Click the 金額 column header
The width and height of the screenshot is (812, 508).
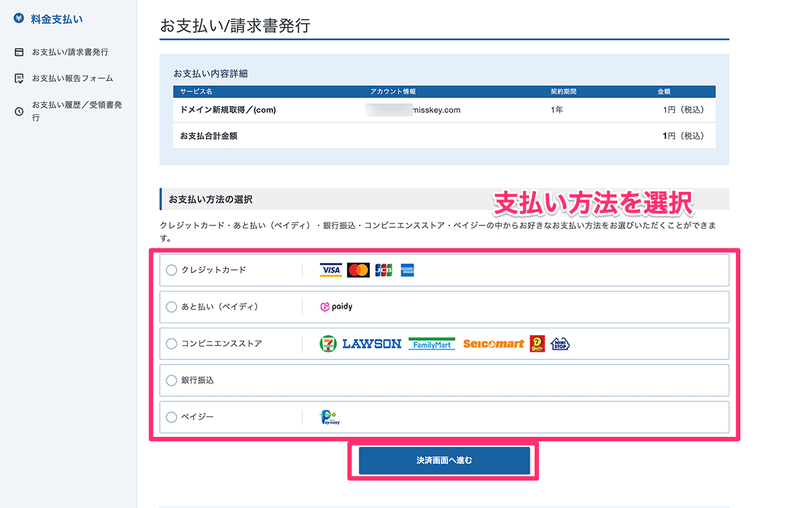point(664,92)
